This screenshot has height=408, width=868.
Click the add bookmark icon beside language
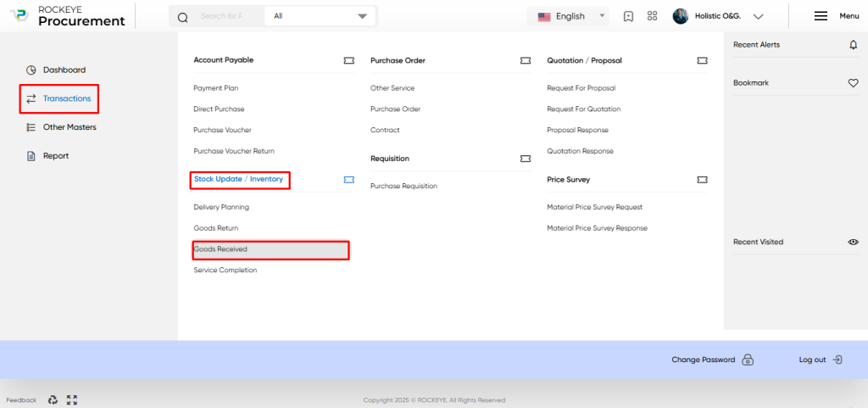(x=628, y=16)
